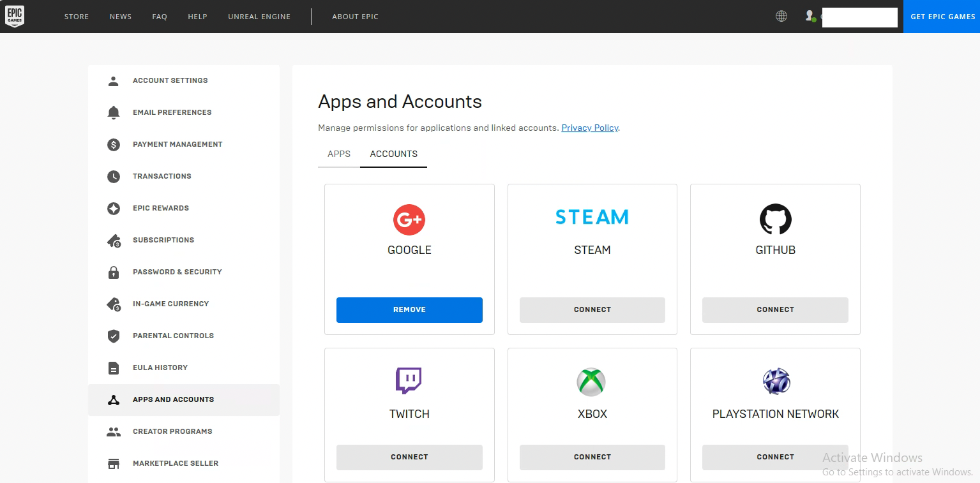Click the STEAM card title text

(592, 250)
